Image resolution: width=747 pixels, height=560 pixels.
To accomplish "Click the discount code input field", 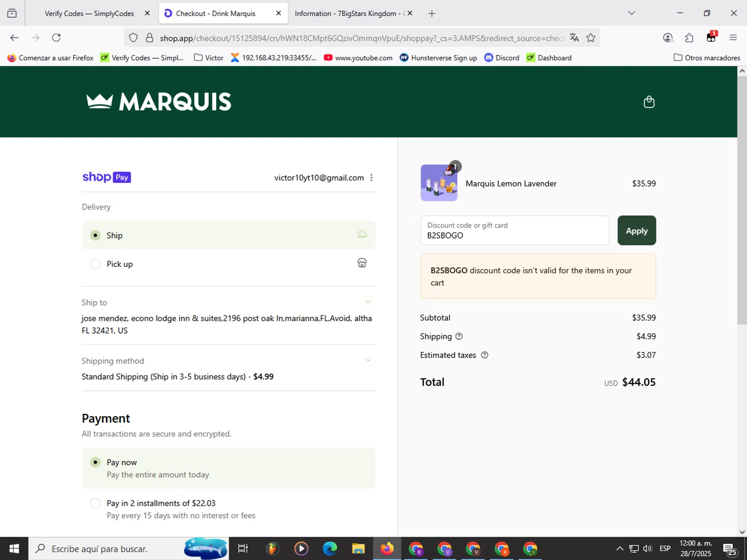I will click(514, 230).
